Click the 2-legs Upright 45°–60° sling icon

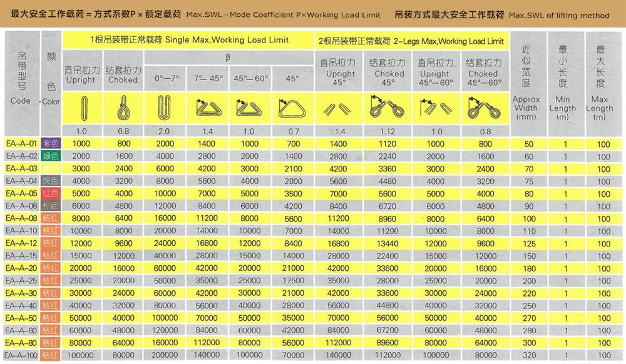pyautogui.click(x=435, y=108)
